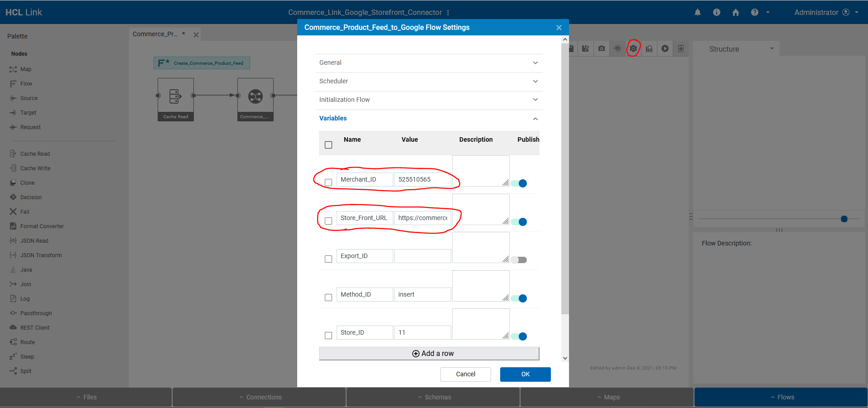
Task: Click the Cancel button
Action: pos(466,374)
